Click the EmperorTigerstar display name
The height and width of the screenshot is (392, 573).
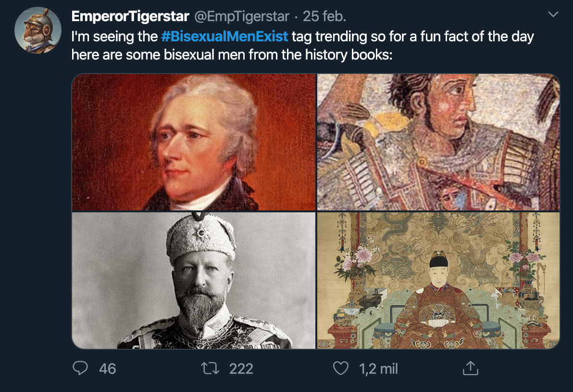click(130, 17)
